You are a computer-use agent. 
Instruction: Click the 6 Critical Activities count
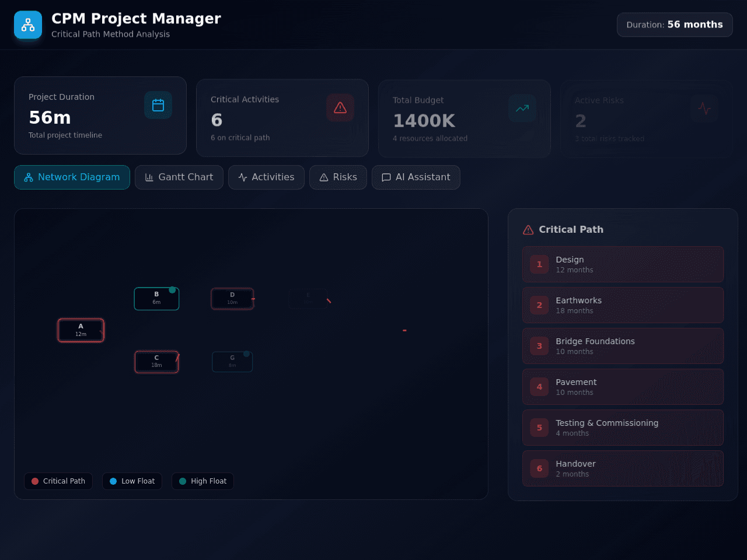(217, 120)
